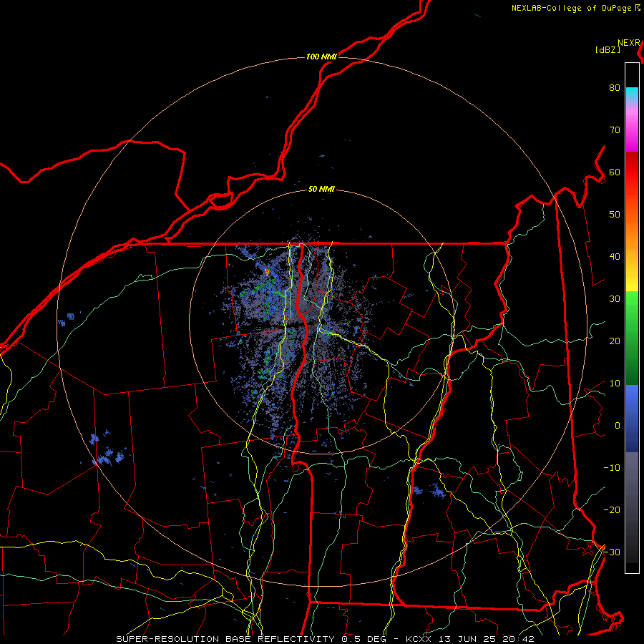Click the NEXLAB-College of DuPage title text

[x=572, y=8]
